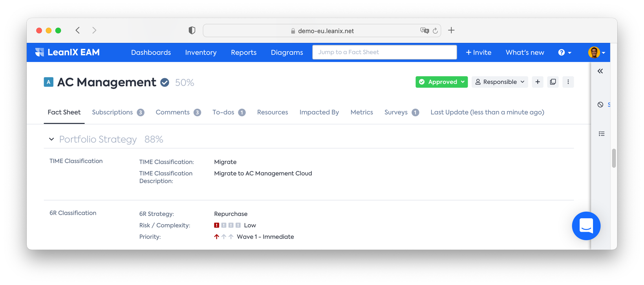Open the chat support bubble
The width and height of the screenshot is (644, 285).
(x=586, y=226)
